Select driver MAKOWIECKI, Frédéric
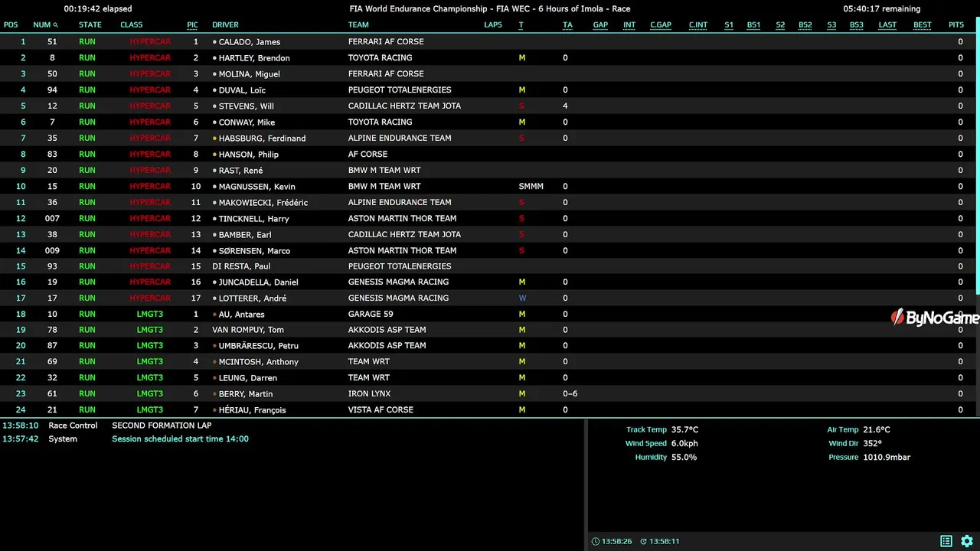Image resolution: width=980 pixels, height=551 pixels. coord(263,203)
